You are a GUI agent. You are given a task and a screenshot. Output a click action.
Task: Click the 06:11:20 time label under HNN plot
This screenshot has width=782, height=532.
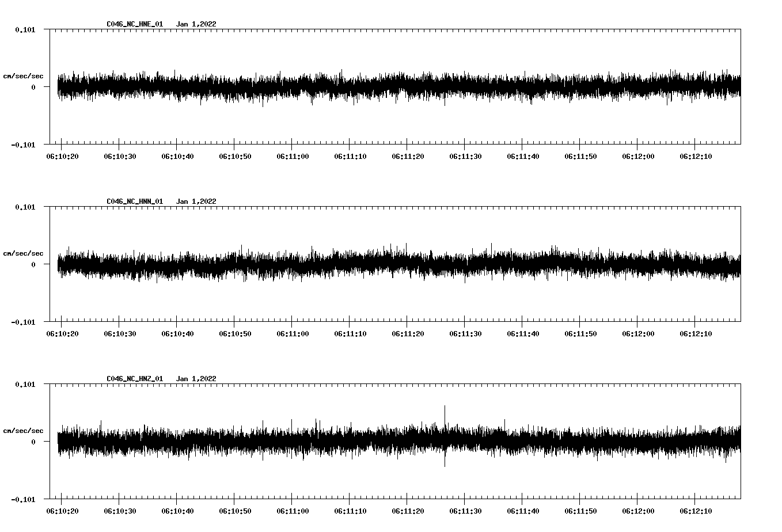pos(408,334)
